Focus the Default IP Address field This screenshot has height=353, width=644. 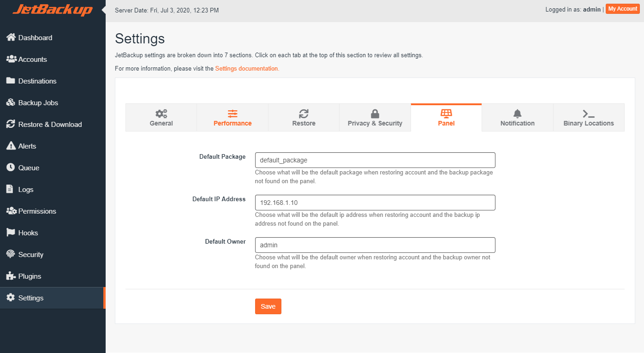(375, 203)
